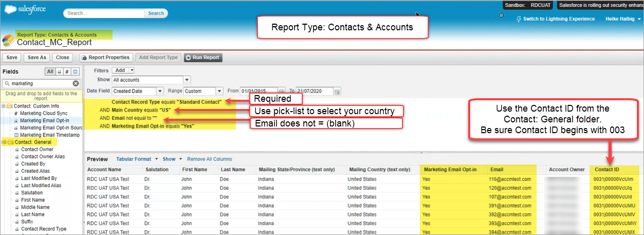Image resolution: width=644 pixels, height=235 pixels.
Task: Open the From date calendar picker
Action: coord(281,91)
